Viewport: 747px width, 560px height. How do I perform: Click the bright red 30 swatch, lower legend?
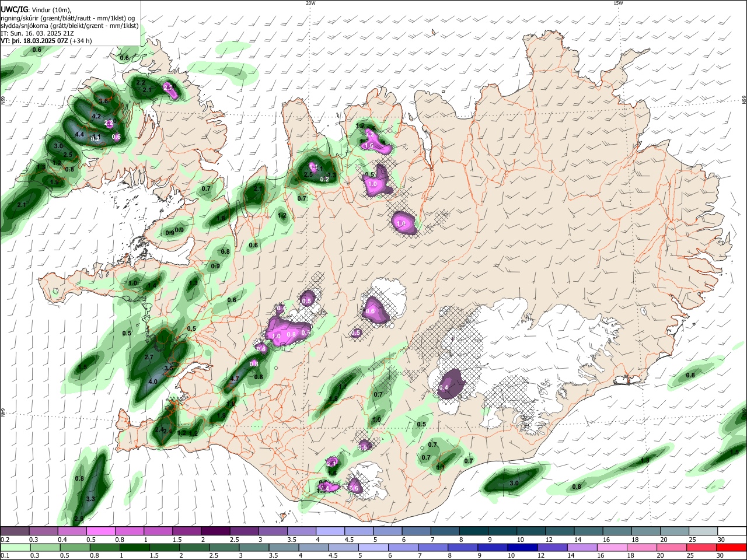[732, 547]
